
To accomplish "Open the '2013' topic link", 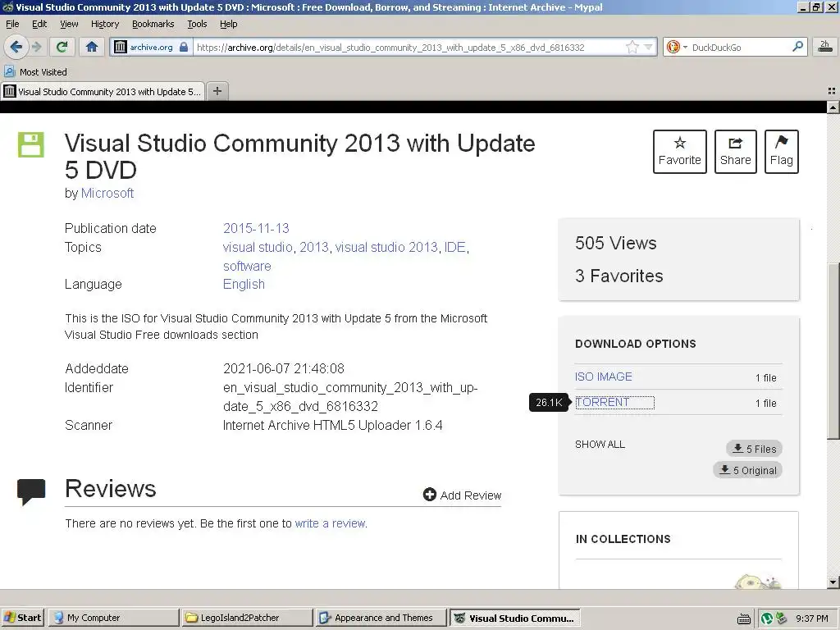I will point(314,247).
